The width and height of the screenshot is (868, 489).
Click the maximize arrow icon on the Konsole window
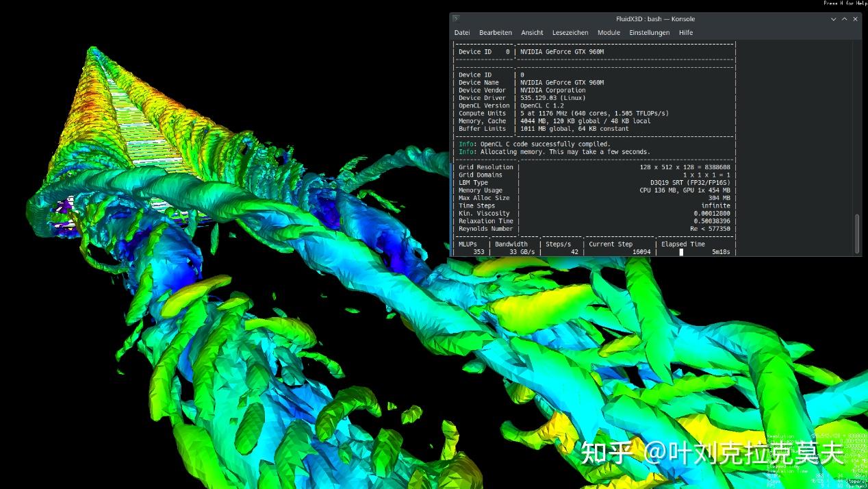(844, 19)
